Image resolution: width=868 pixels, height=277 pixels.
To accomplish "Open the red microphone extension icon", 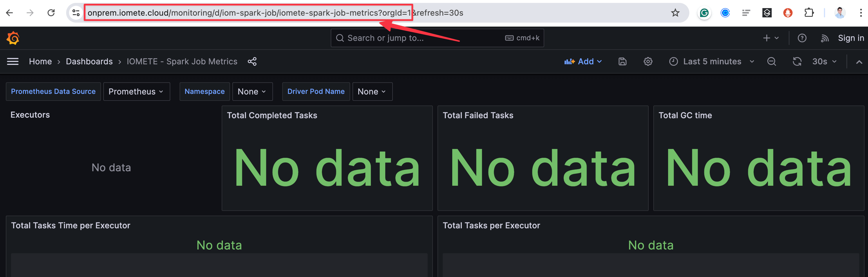I will [788, 13].
